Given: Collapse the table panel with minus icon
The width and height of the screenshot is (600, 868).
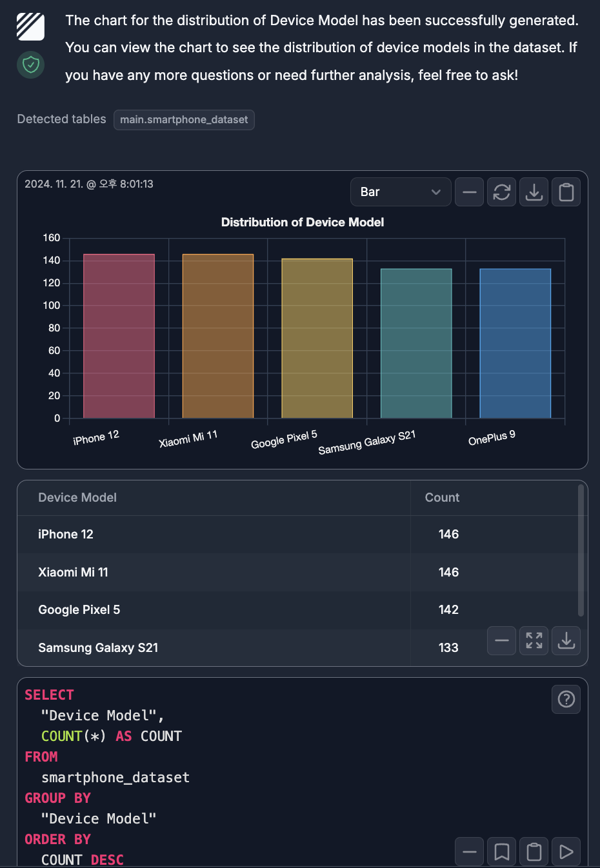Looking at the screenshot, I should [x=502, y=641].
